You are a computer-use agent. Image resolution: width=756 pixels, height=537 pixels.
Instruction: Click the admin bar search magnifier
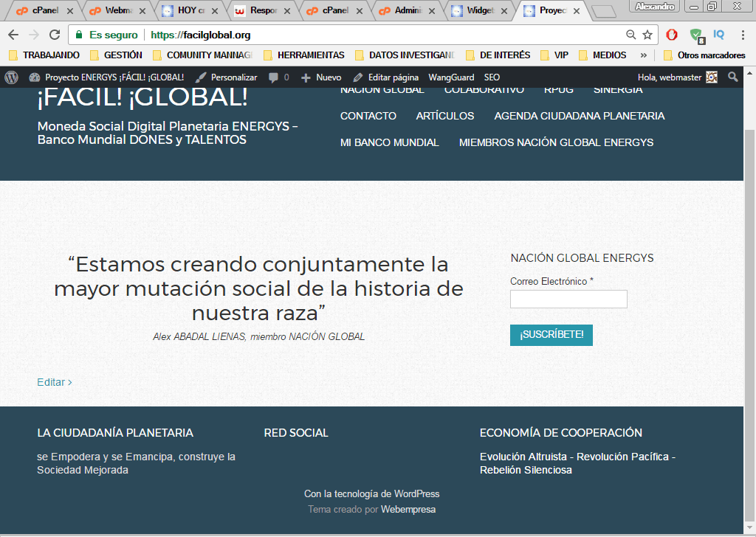click(x=733, y=77)
